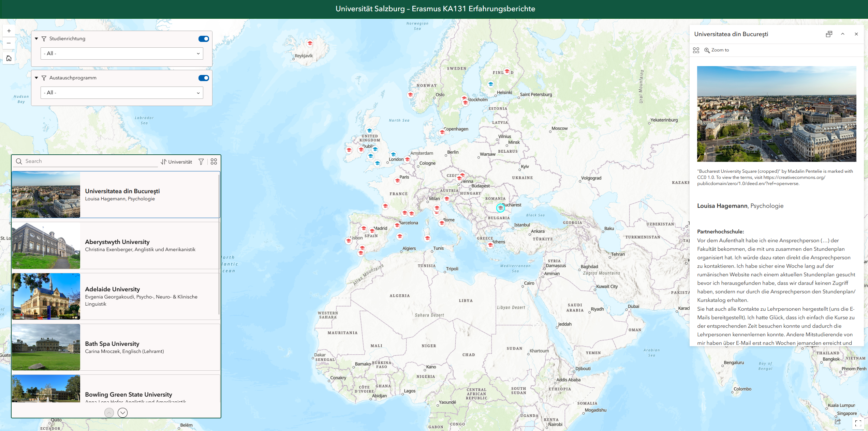
Task: Open popup actions grid icon
Action: click(x=696, y=50)
